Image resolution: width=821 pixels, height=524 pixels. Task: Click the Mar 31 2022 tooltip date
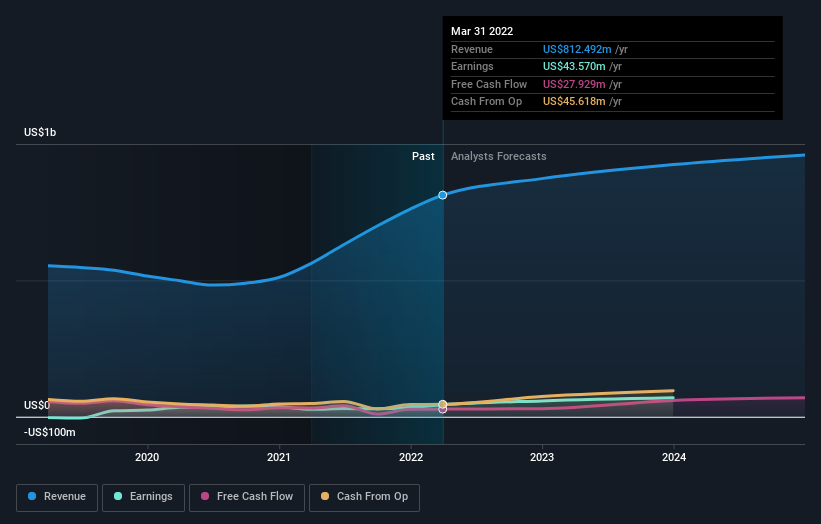[x=482, y=31]
